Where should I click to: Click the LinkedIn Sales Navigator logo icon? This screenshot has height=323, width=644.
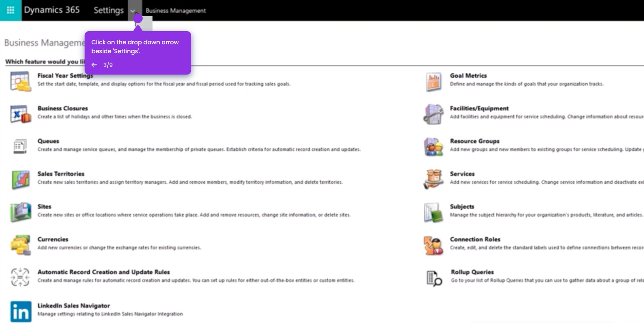click(21, 311)
